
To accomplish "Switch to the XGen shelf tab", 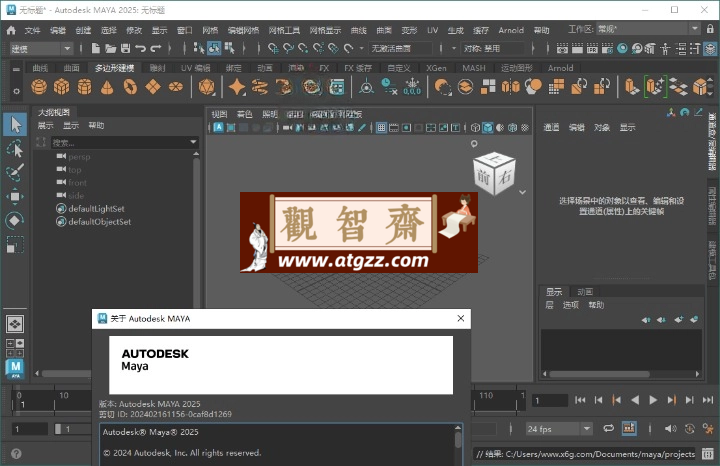I will (436, 68).
